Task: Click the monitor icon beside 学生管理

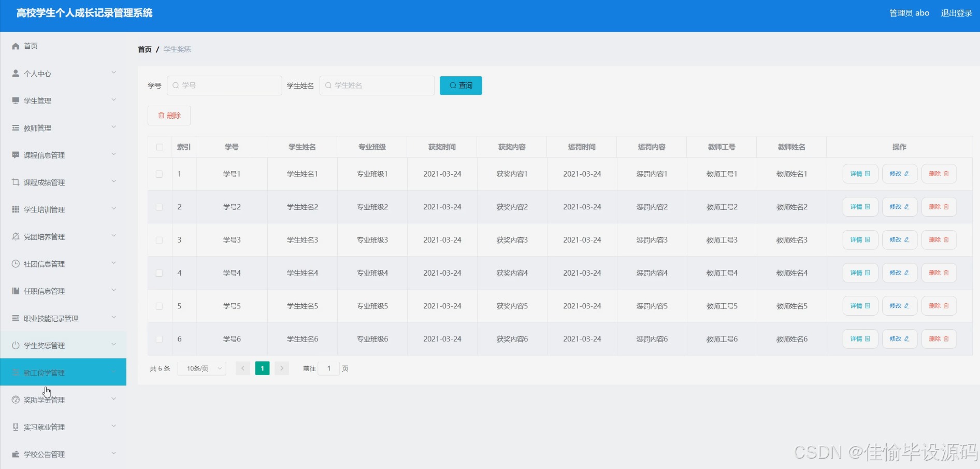Action: point(16,101)
